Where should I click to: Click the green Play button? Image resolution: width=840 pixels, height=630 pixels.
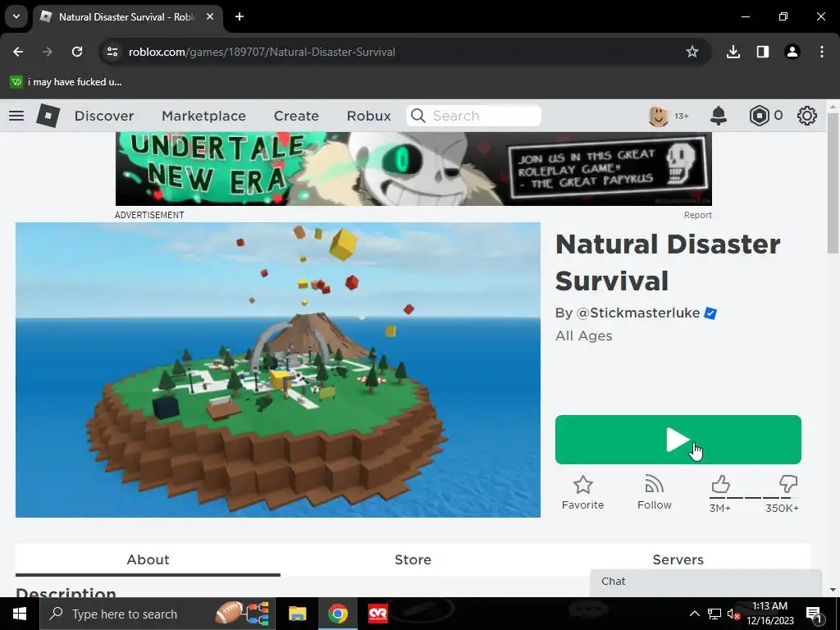[x=678, y=440]
